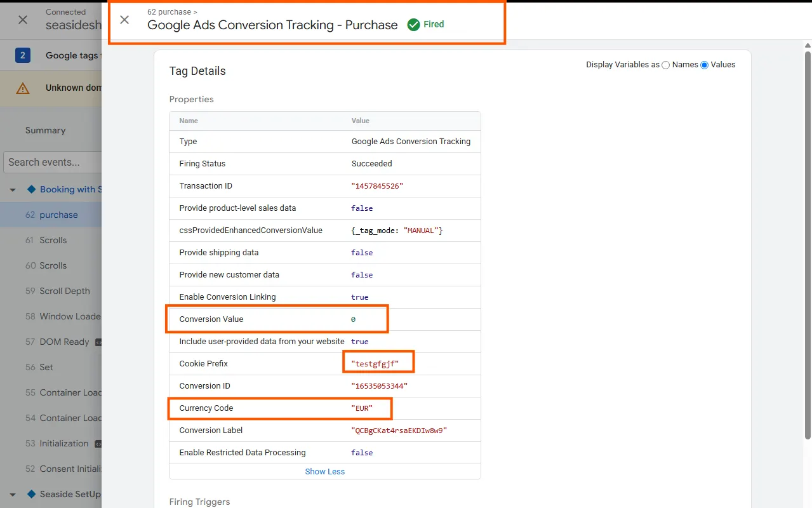Collapse the Booking with S page group

click(x=13, y=190)
